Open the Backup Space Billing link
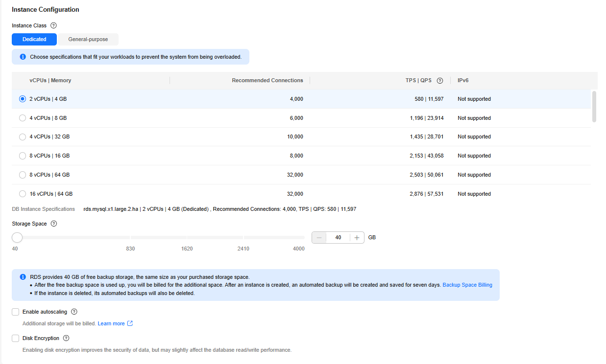 click(x=467, y=285)
